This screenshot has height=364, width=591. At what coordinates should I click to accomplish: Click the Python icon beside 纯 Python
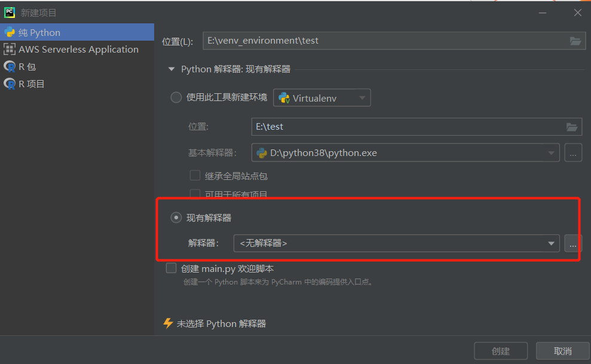pyautogui.click(x=10, y=32)
